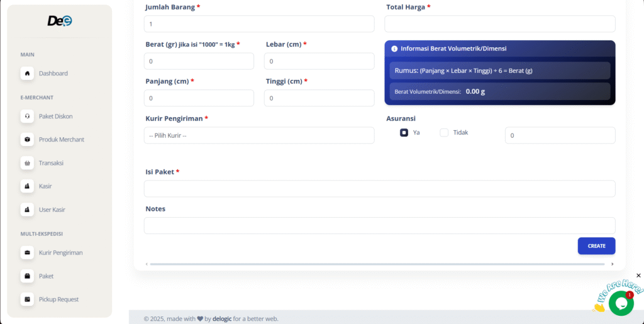Click the info icon in Berat Volumetrik panel

(x=394, y=48)
